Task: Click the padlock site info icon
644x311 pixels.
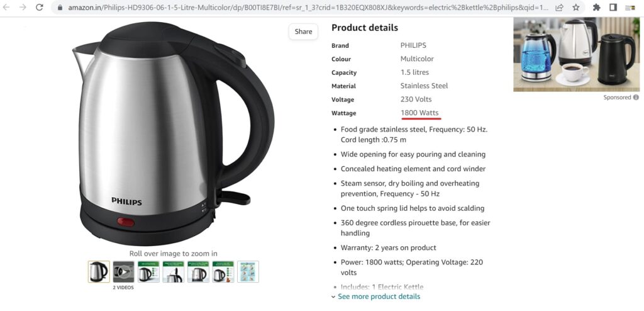Action: (60, 8)
